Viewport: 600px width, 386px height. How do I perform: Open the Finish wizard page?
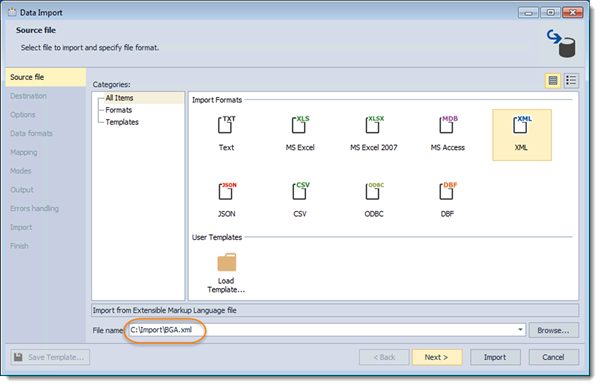click(x=20, y=246)
